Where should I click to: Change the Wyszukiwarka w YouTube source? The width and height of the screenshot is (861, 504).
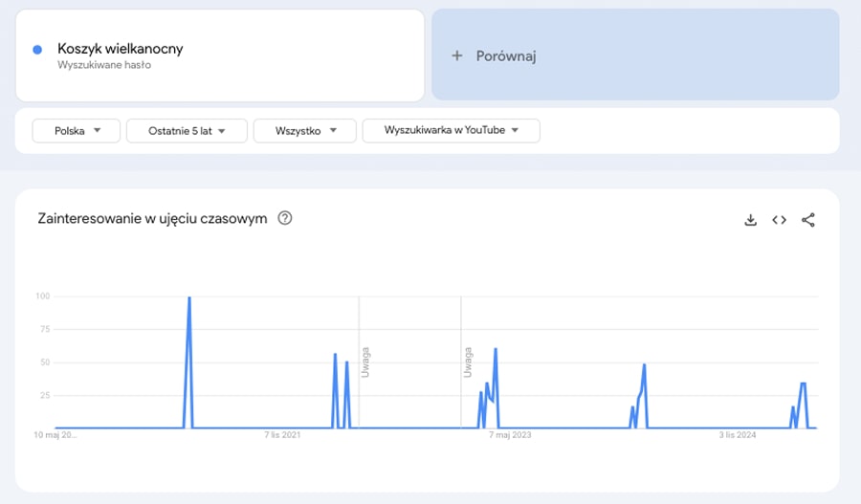pyautogui.click(x=451, y=130)
